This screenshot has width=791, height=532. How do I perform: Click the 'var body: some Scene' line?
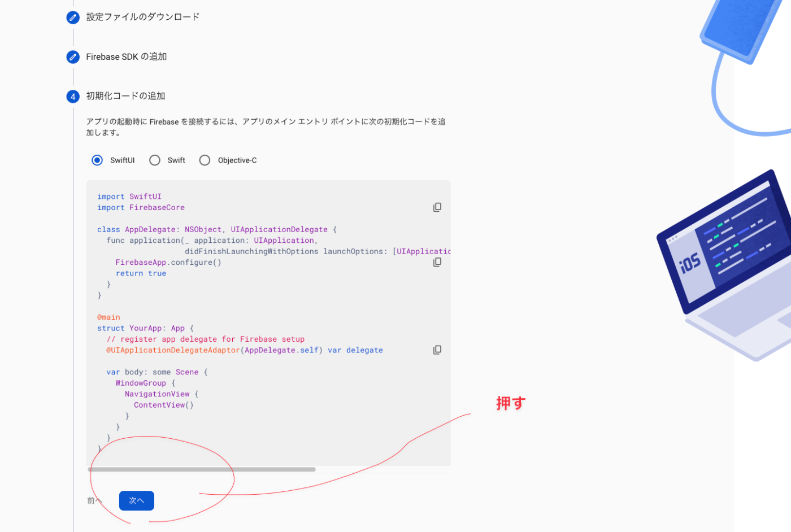[157, 372]
